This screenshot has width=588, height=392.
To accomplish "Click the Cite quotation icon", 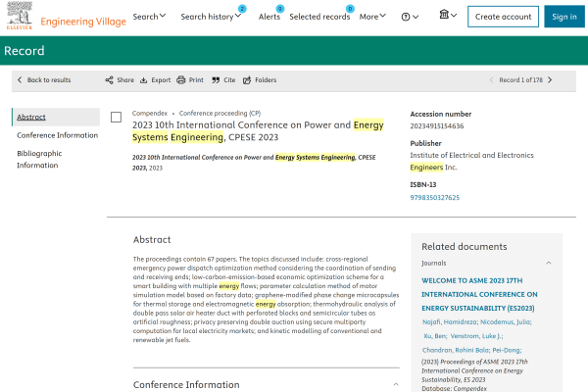I will point(216,80).
